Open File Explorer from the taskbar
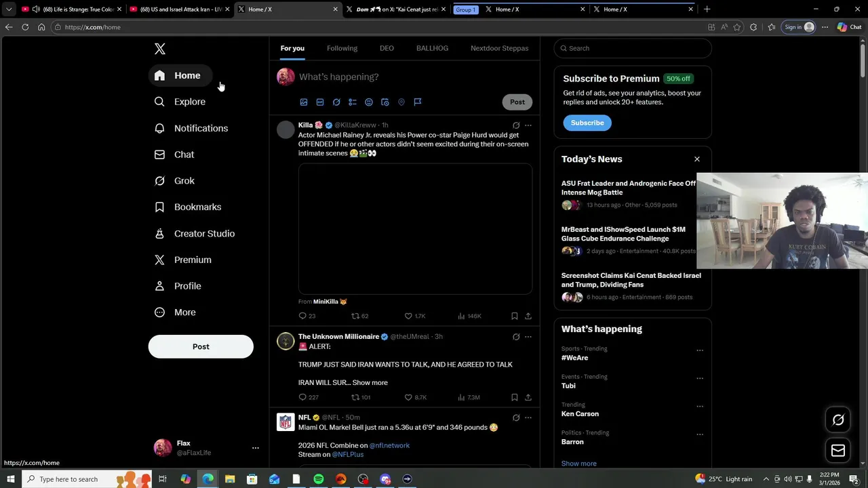 [229, 479]
